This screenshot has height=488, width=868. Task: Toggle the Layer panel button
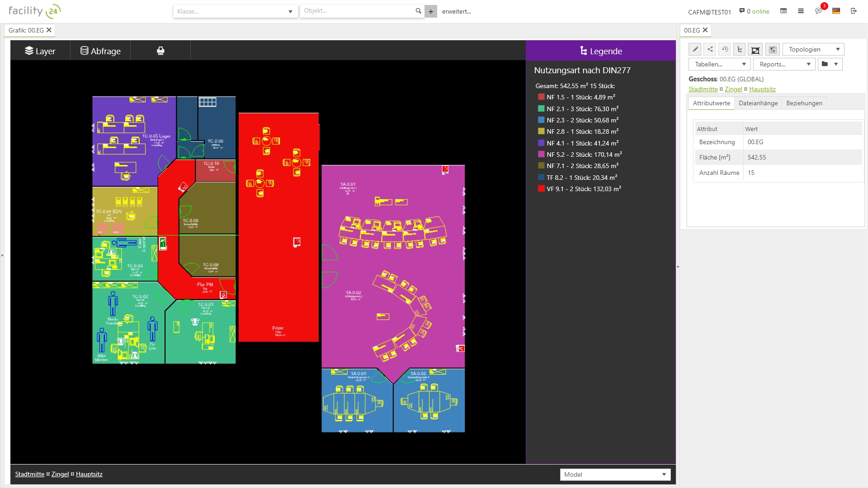(x=40, y=51)
